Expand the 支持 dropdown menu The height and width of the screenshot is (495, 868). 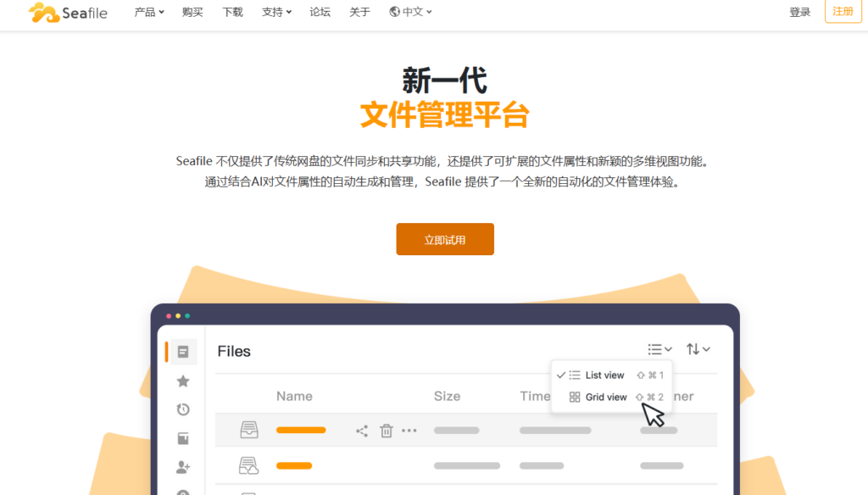[x=276, y=12]
